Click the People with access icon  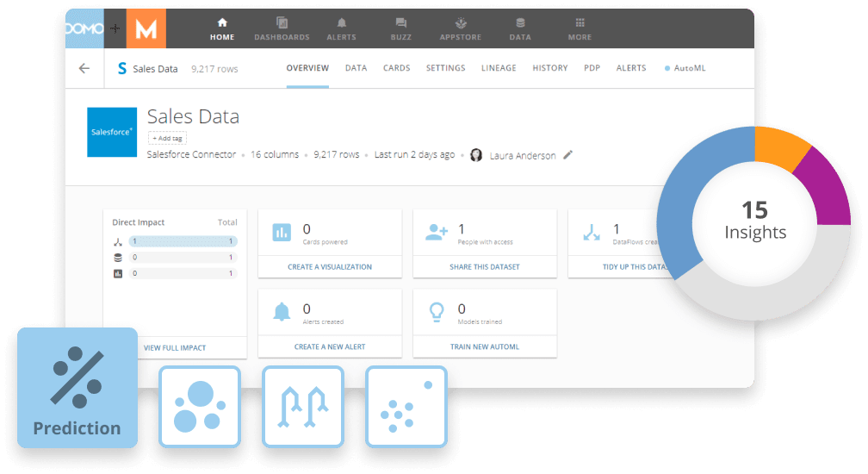[x=437, y=232]
